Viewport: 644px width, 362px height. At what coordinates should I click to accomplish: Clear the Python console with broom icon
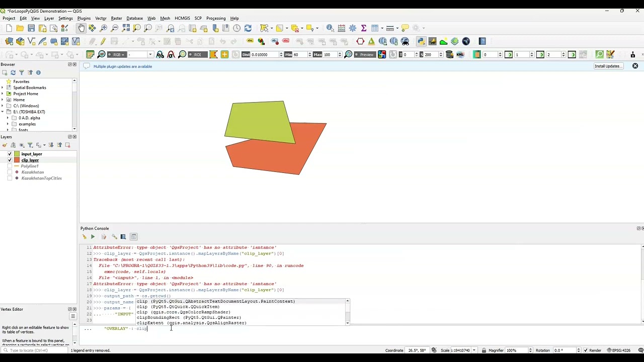(x=84, y=237)
